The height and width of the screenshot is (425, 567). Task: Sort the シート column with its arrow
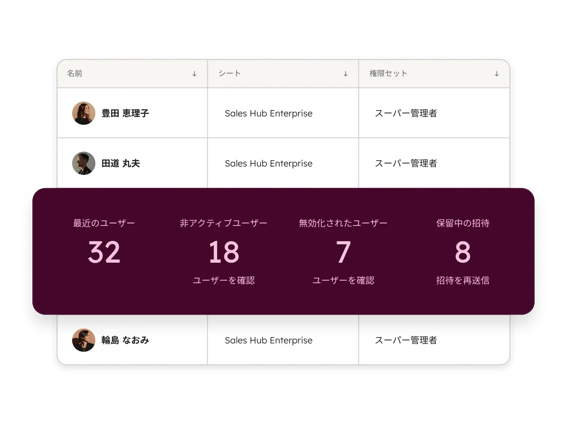pos(345,74)
